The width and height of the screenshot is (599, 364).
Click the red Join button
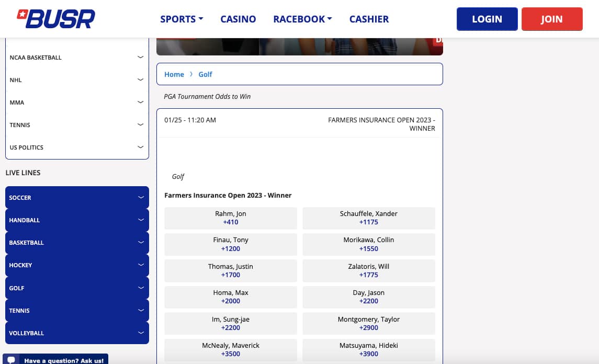point(552,19)
